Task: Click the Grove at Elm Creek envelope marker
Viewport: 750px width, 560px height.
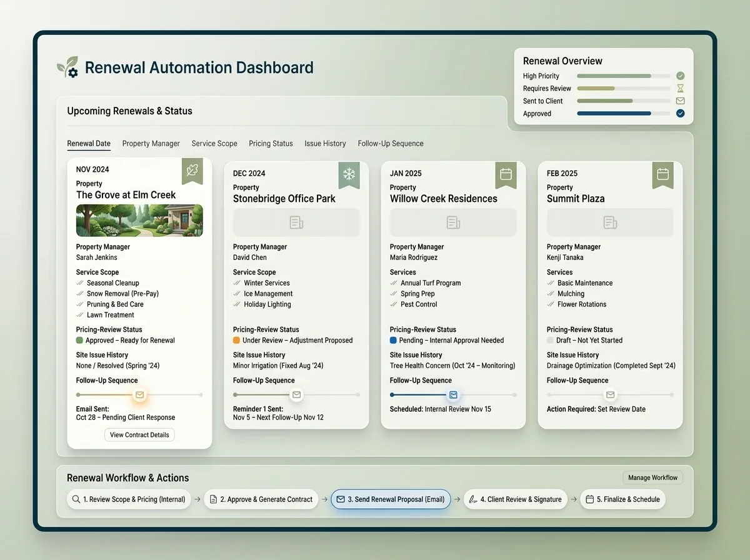Action: pyautogui.click(x=139, y=395)
